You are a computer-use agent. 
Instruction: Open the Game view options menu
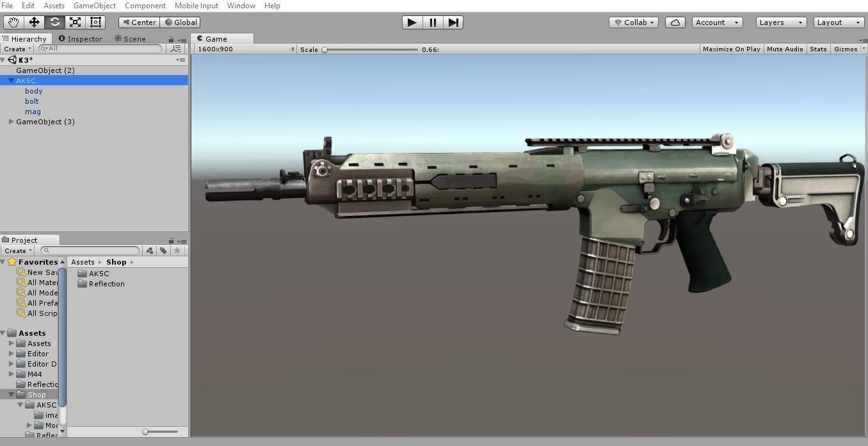863,40
